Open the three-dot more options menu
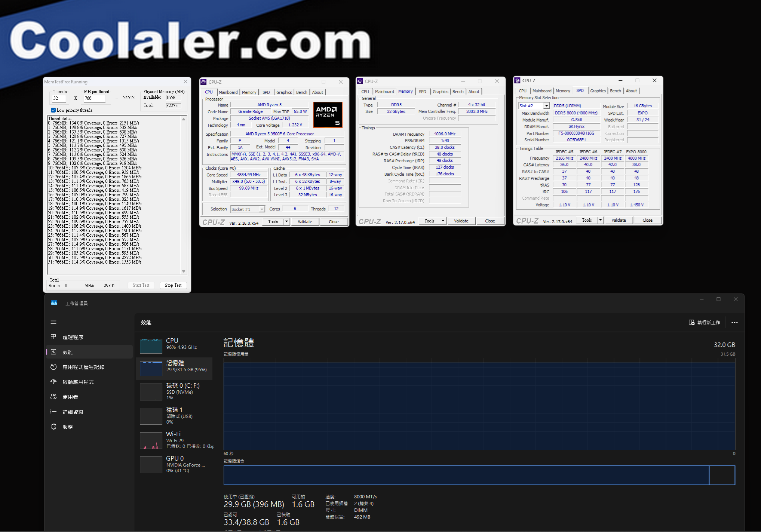The image size is (761, 532). tap(734, 322)
